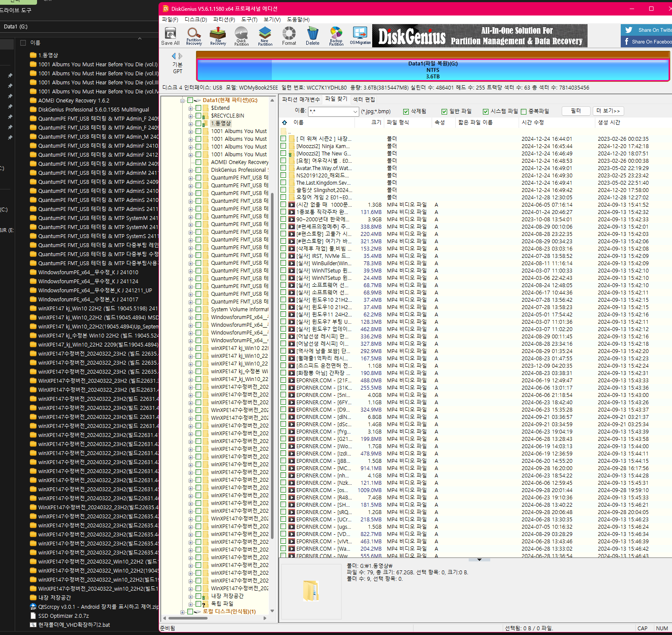Share on Twitter icon

pyautogui.click(x=629, y=30)
